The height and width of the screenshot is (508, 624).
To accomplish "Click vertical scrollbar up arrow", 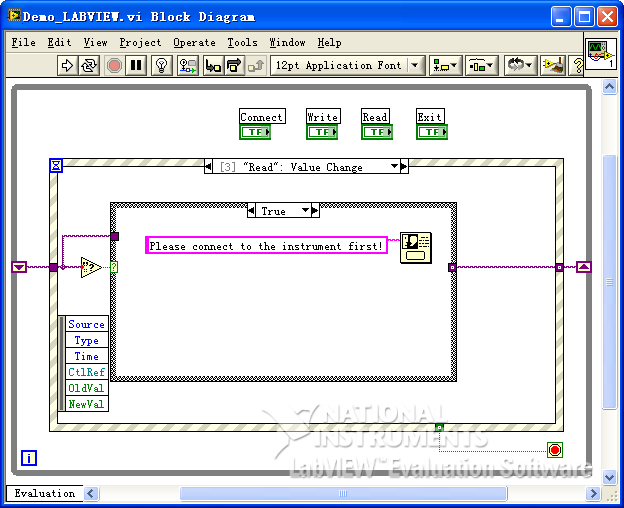I will point(609,86).
